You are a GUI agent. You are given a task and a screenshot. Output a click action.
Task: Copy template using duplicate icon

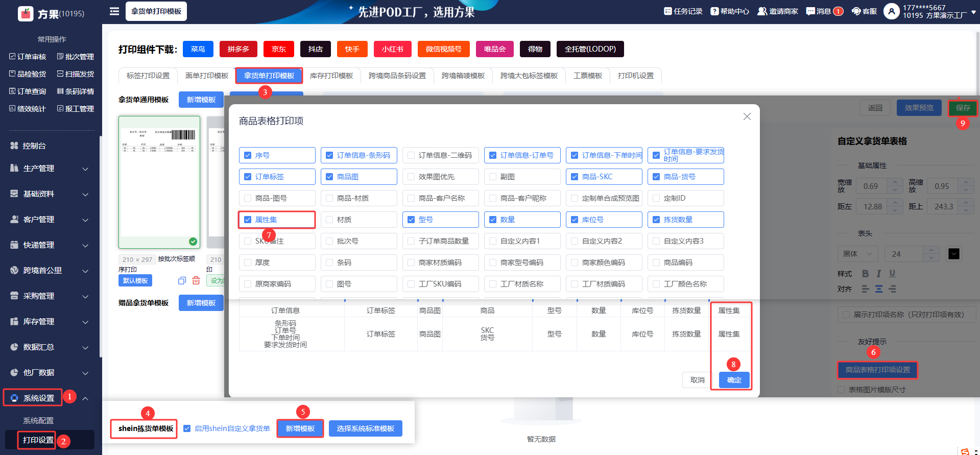(x=182, y=280)
